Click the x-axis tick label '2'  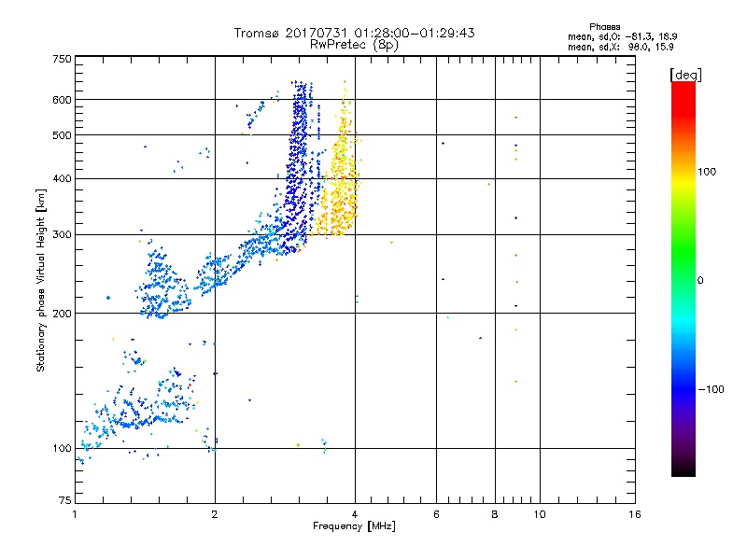pos(215,514)
